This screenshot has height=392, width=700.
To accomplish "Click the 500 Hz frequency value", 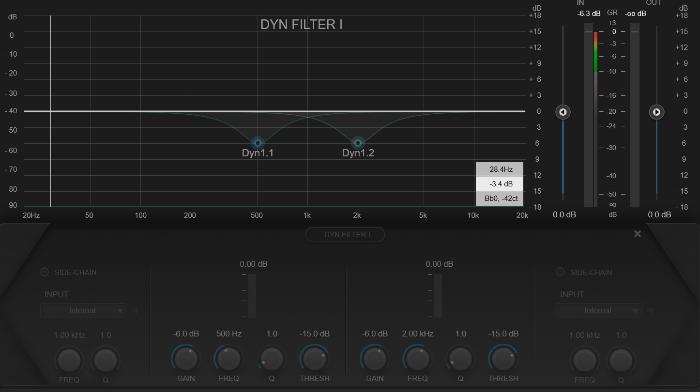I will click(229, 334).
